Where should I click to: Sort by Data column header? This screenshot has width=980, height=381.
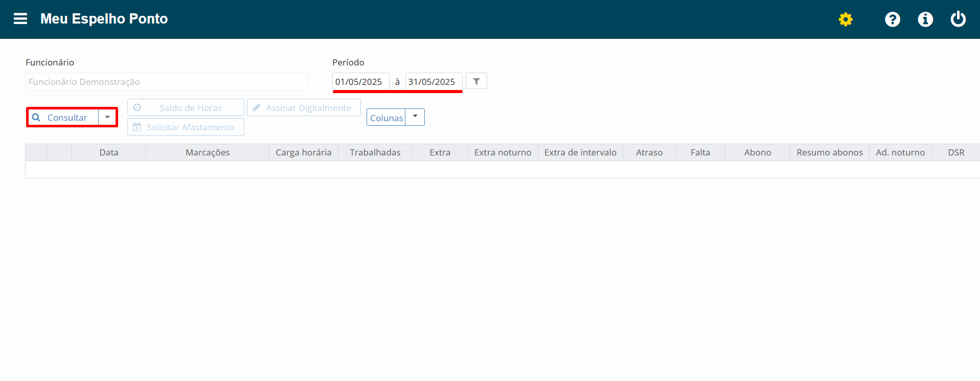[109, 152]
